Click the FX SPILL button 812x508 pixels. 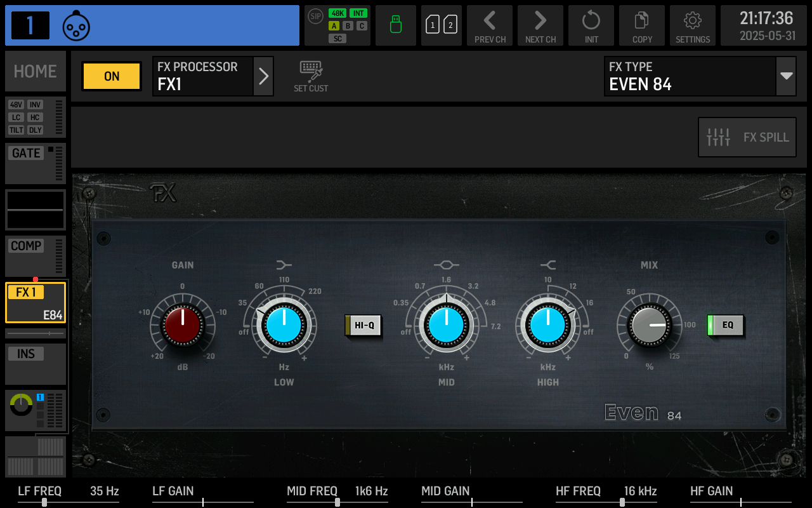pos(747,137)
